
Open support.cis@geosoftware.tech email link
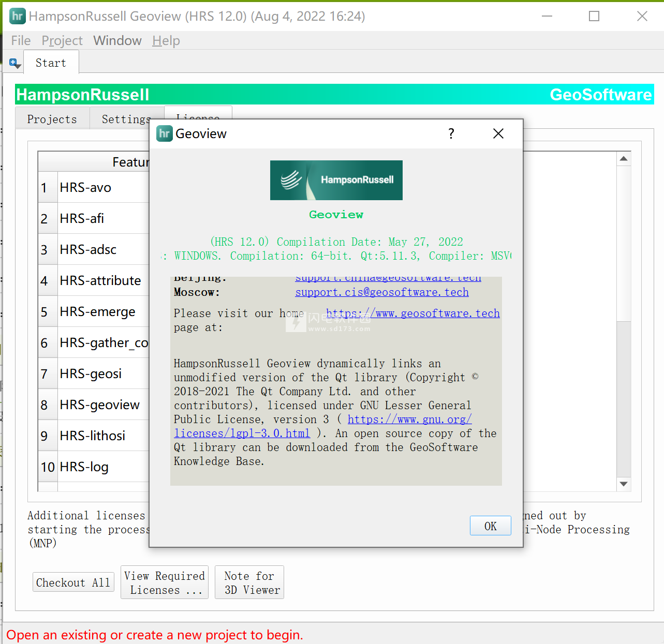pos(382,292)
